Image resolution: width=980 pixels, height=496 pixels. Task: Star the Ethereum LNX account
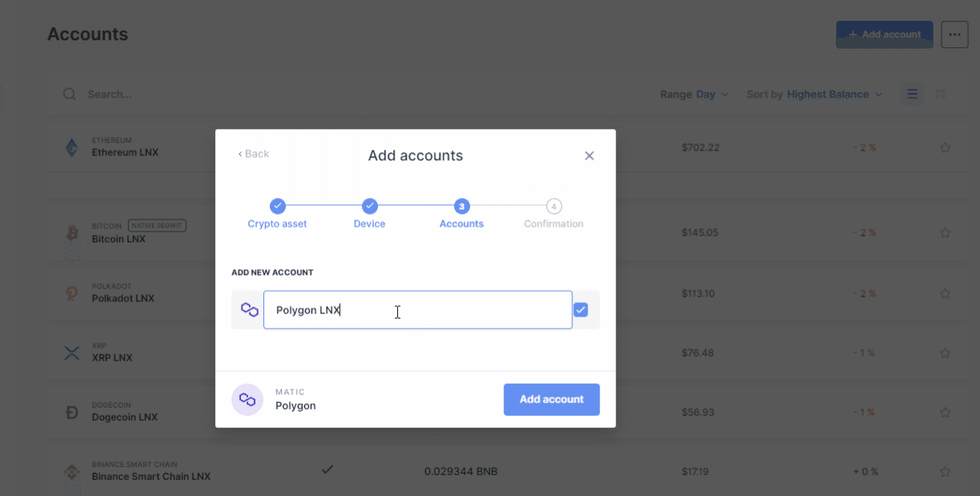pos(945,147)
